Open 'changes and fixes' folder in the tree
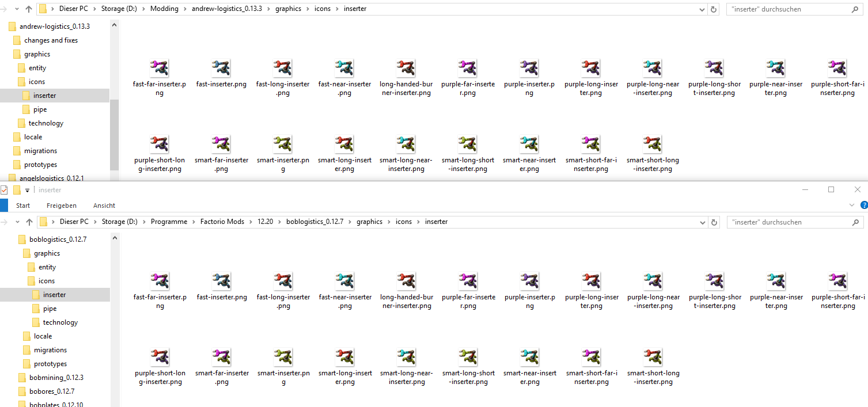This screenshot has width=868, height=407. click(51, 40)
